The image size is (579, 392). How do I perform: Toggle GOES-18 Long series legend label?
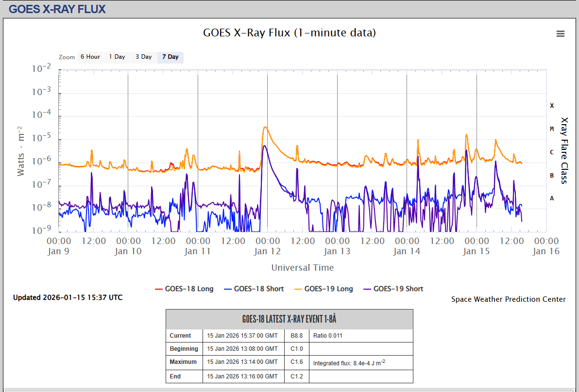(189, 289)
